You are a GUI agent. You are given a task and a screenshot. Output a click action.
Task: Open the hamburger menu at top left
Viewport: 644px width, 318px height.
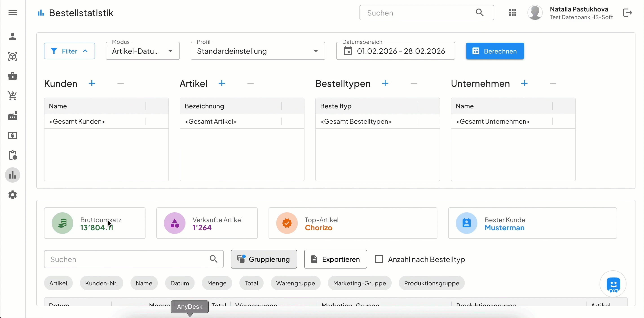point(13,13)
